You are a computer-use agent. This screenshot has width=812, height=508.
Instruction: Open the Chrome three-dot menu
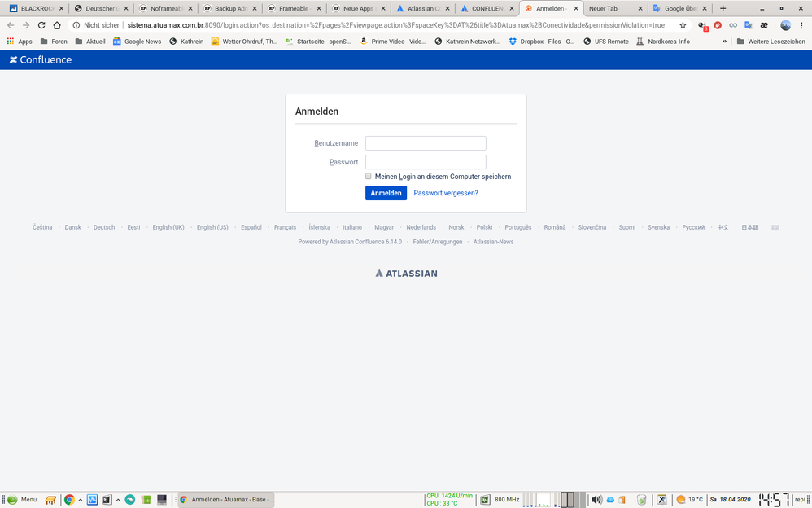[801, 25]
